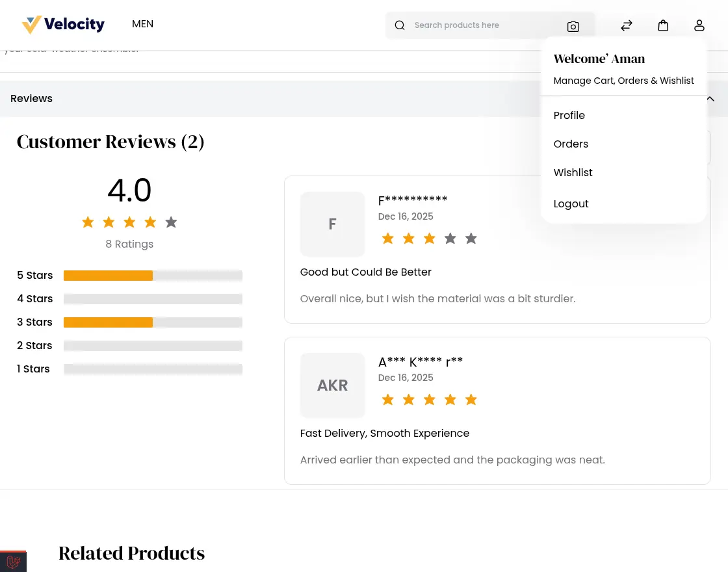728x572 pixels.
Task: Open account menu via the user icon
Action: click(699, 25)
